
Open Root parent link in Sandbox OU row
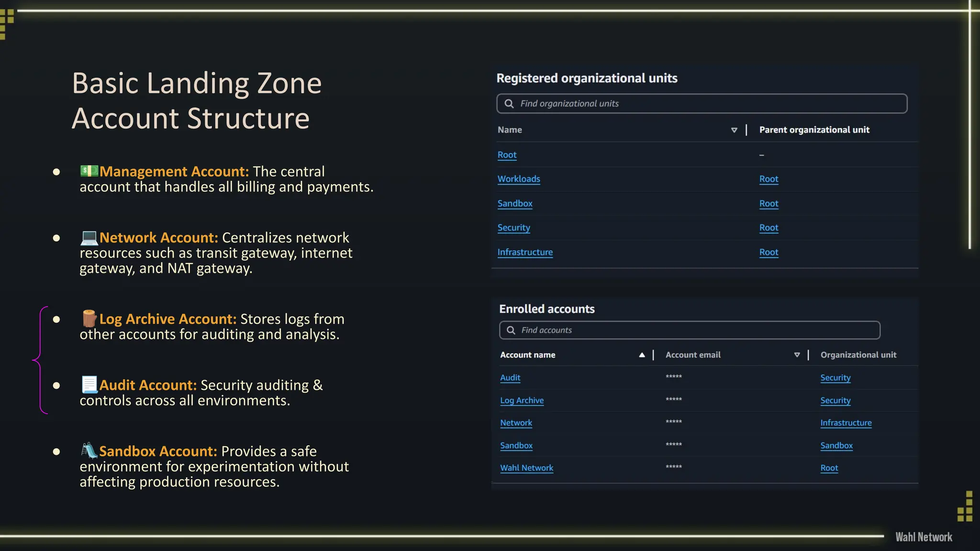click(768, 203)
